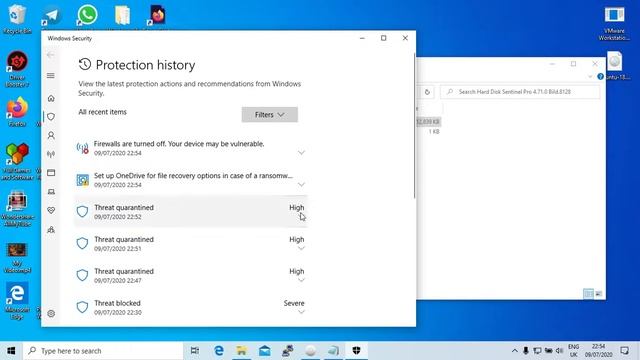Click the firewall warning icon
The image size is (640, 360).
pos(82,148)
